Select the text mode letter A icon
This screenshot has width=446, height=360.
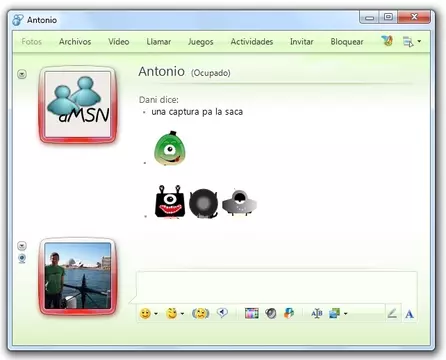pos(409,314)
